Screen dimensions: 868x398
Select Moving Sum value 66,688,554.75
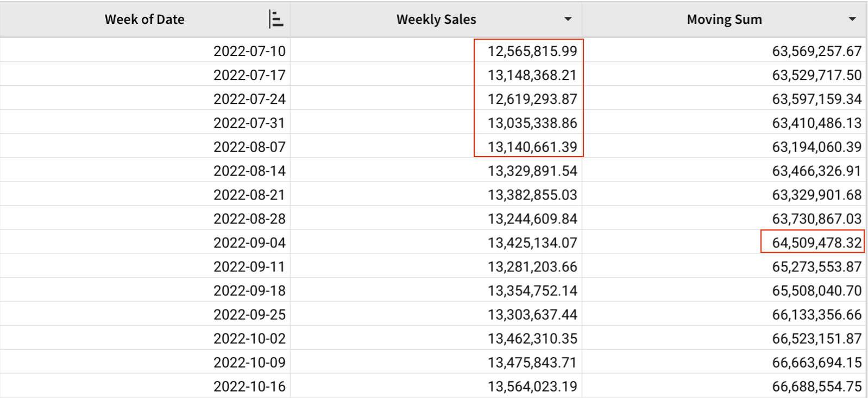click(816, 386)
